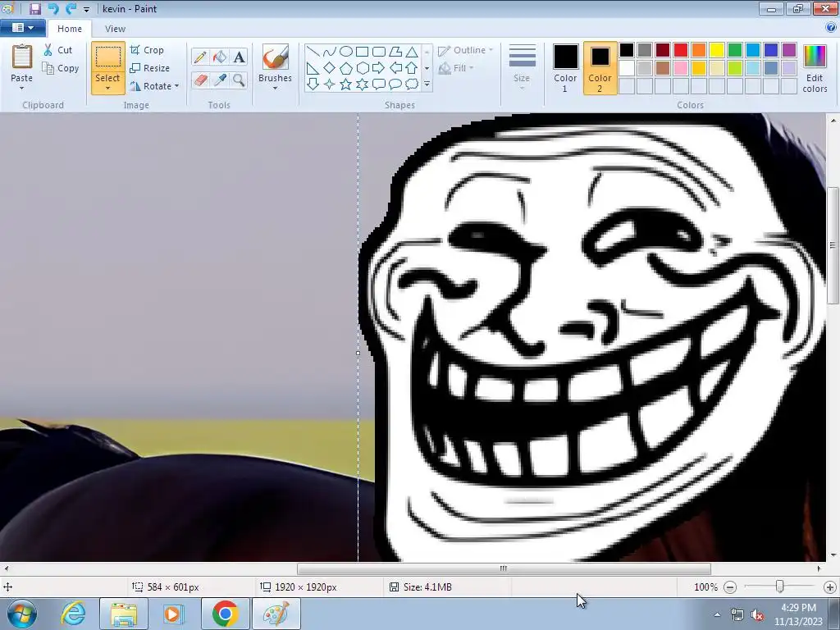Click the vertical scrollbar thumb

833,245
